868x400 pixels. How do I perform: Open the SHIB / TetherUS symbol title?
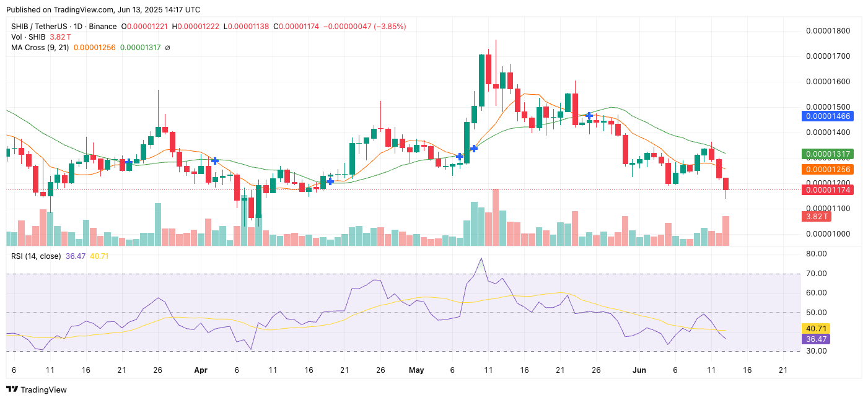tap(41, 27)
